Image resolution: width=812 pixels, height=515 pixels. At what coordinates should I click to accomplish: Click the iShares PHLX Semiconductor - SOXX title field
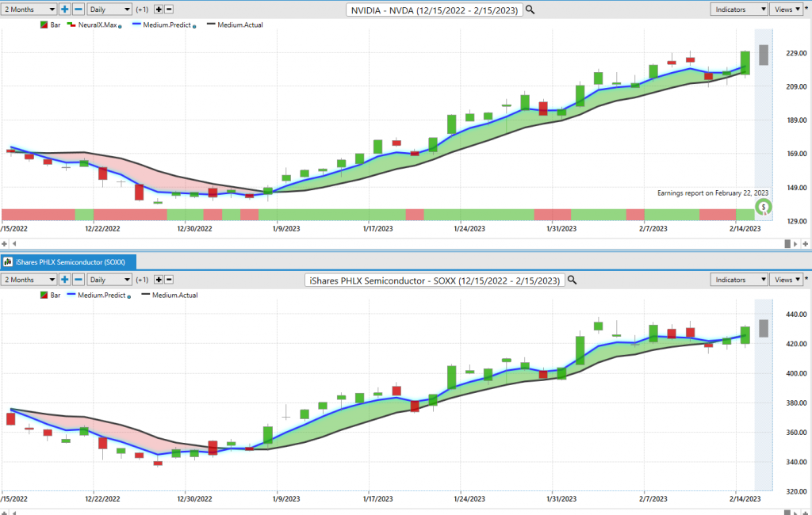[435, 280]
